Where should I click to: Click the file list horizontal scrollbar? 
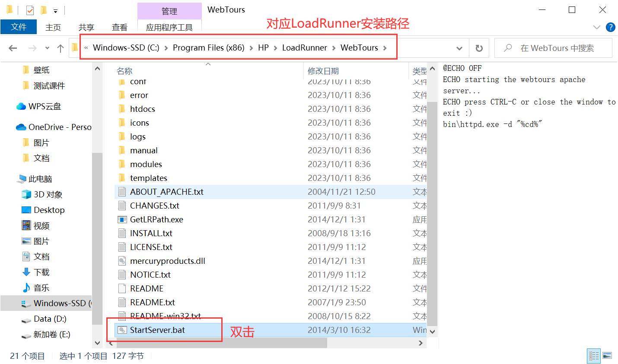222,343
